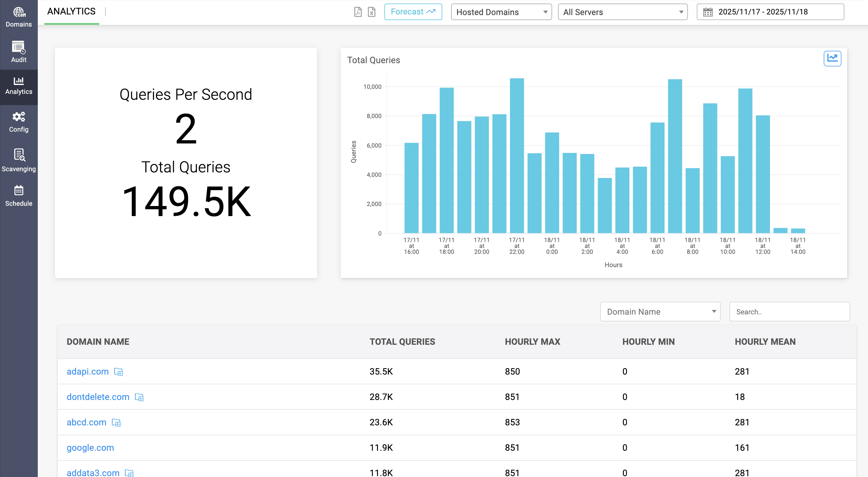Switch chart type using line chart icon
The image size is (868, 477).
[832, 58]
